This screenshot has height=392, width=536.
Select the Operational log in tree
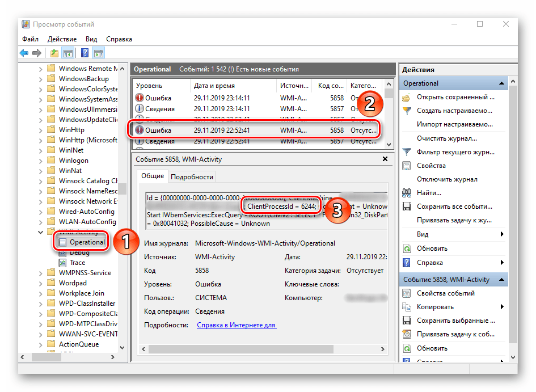tap(81, 242)
